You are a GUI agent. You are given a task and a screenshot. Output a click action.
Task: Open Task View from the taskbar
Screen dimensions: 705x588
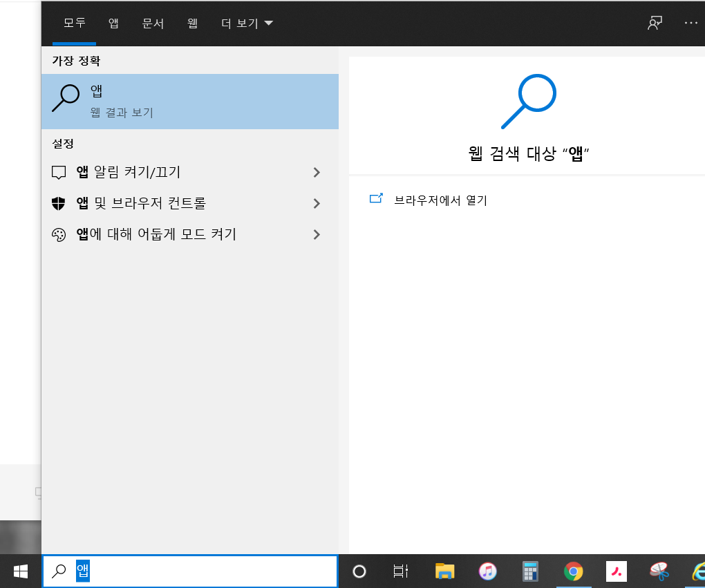(401, 571)
